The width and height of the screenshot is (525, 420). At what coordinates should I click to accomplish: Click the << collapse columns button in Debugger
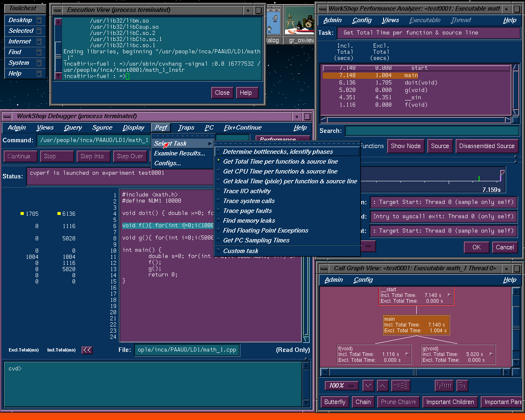coord(87,350)
